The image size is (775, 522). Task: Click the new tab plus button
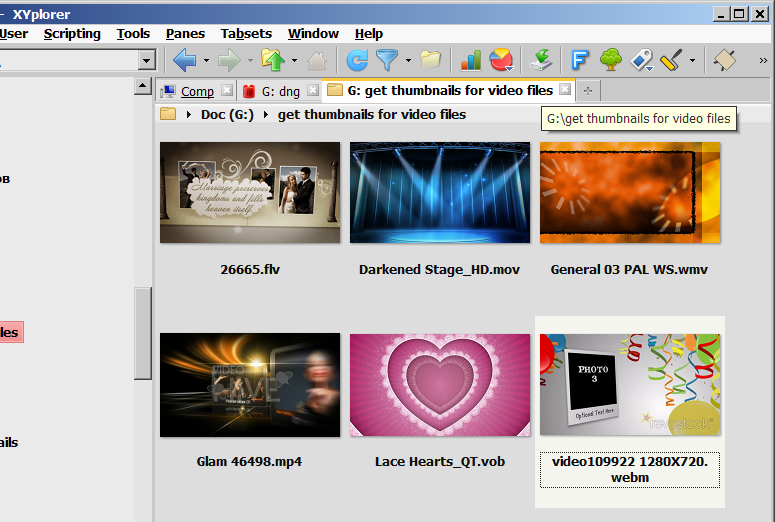[x=588, y=91]
